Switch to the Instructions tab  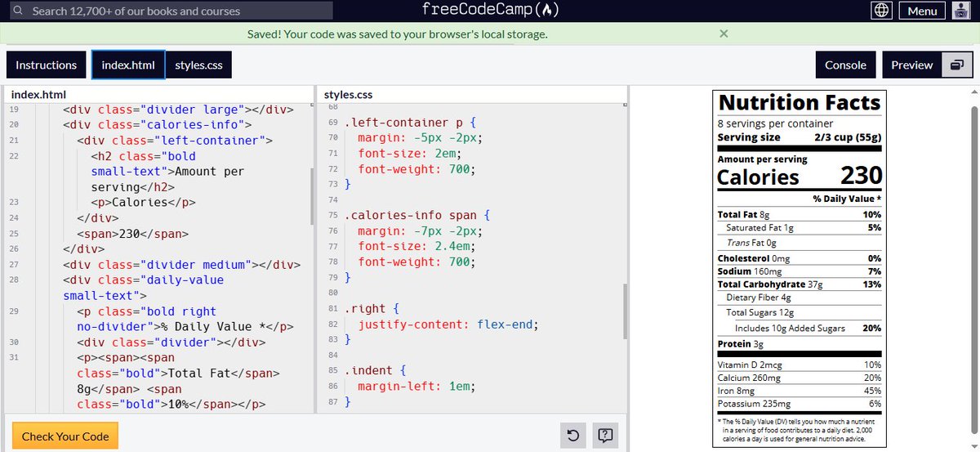click(x=47, y=65)
